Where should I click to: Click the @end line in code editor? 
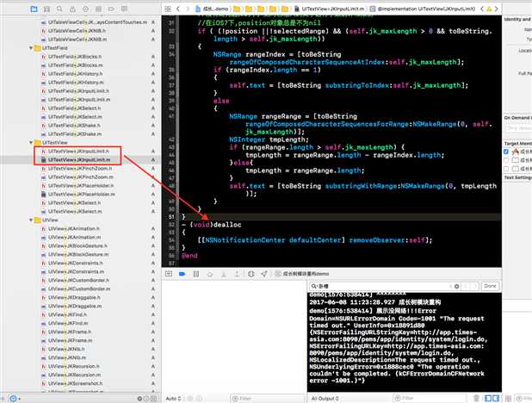point(189,256)
